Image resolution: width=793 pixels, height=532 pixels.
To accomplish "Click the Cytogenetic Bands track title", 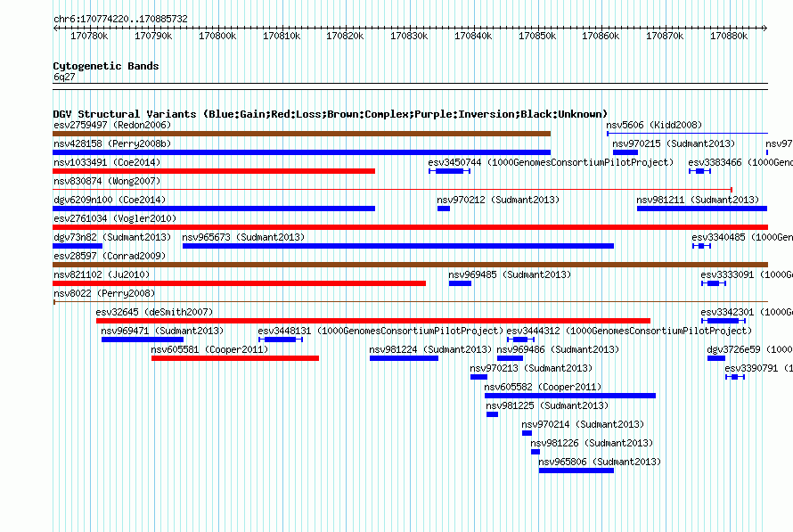I will pyautogui.click(x=106, y=66).
